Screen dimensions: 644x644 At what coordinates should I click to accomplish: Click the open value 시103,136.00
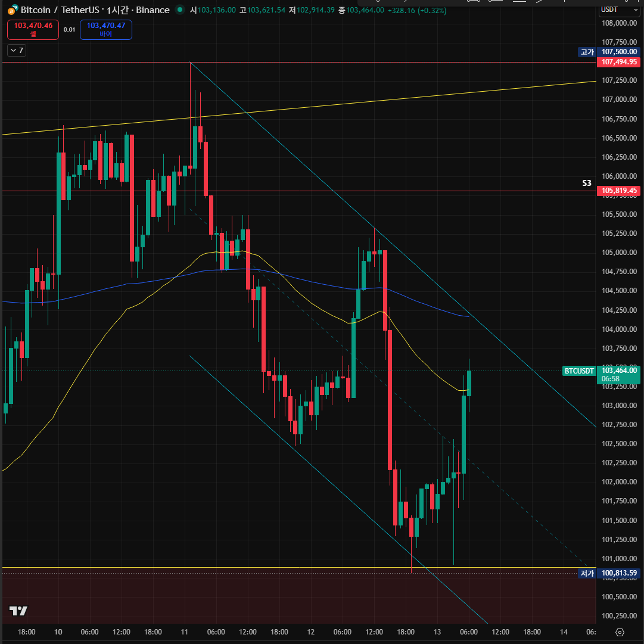pyautogui.click(x=213, y=10)
